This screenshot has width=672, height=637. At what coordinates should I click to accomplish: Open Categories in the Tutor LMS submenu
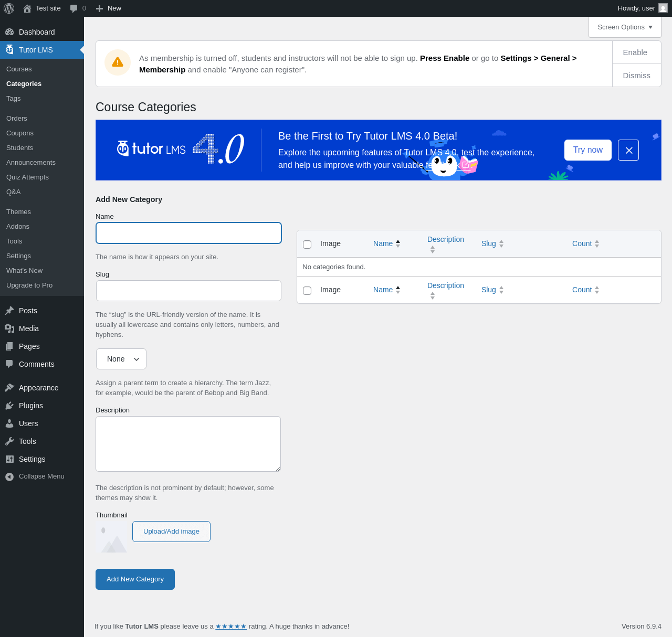pyautogui.click(x=24, y=84)
